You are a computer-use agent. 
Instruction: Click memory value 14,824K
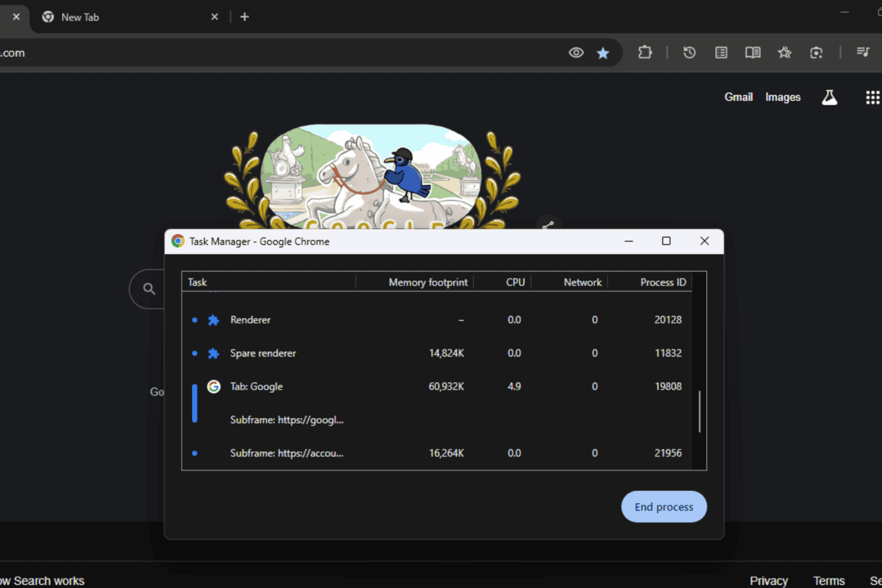pos(446,353)
